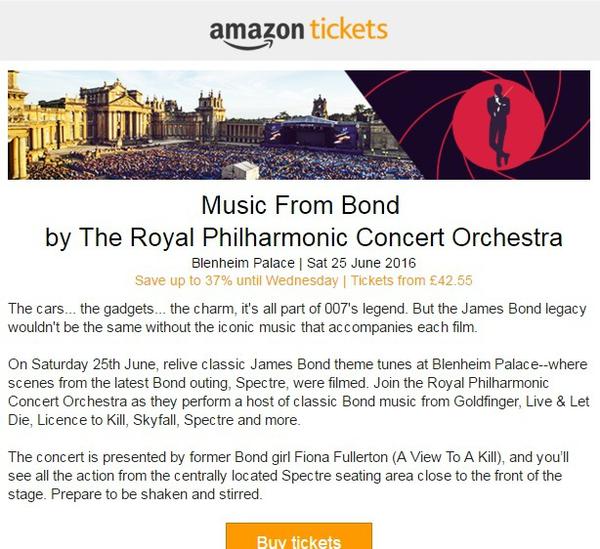Open the 'Music From Bond' title
The image size is (600, 549).
(300, 207)
